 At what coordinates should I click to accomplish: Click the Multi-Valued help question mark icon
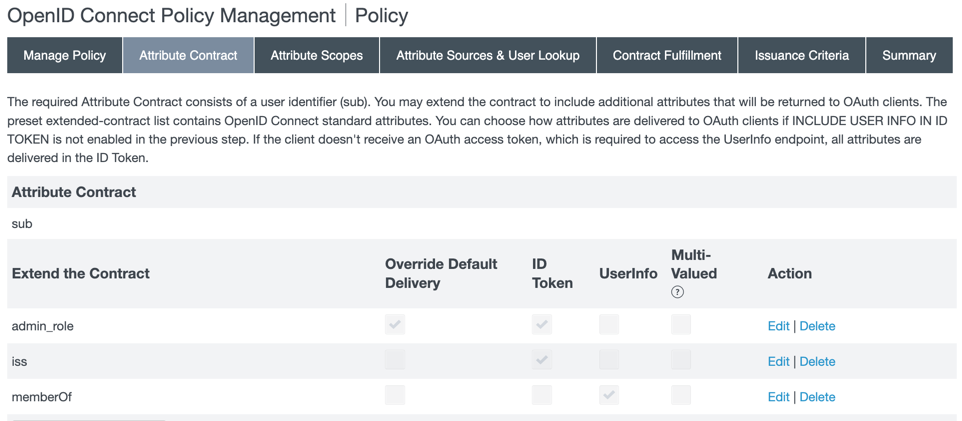point(677,292)
